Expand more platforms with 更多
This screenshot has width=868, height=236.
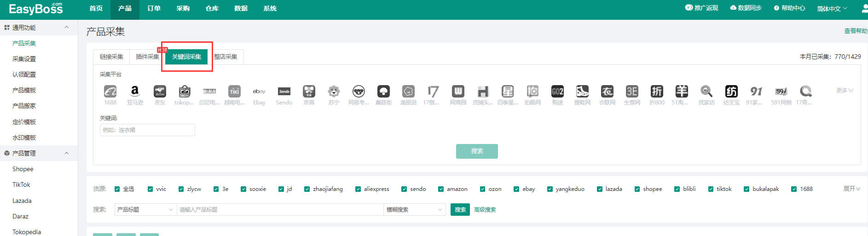pyautogui.click(x=845, y=91)
